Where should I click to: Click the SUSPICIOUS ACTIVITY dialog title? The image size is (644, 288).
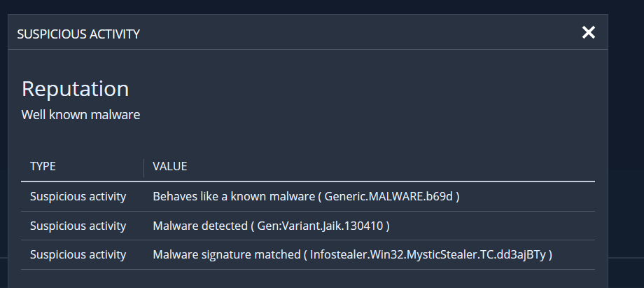pos(78,34)
